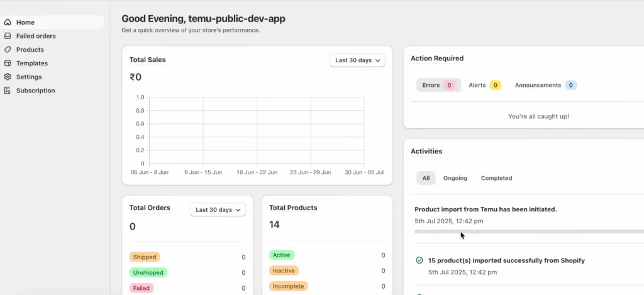Click the Shipped count 0 link
Viewport: 644px width, 295px height.
pyautogui.click(x=243, y=257)
